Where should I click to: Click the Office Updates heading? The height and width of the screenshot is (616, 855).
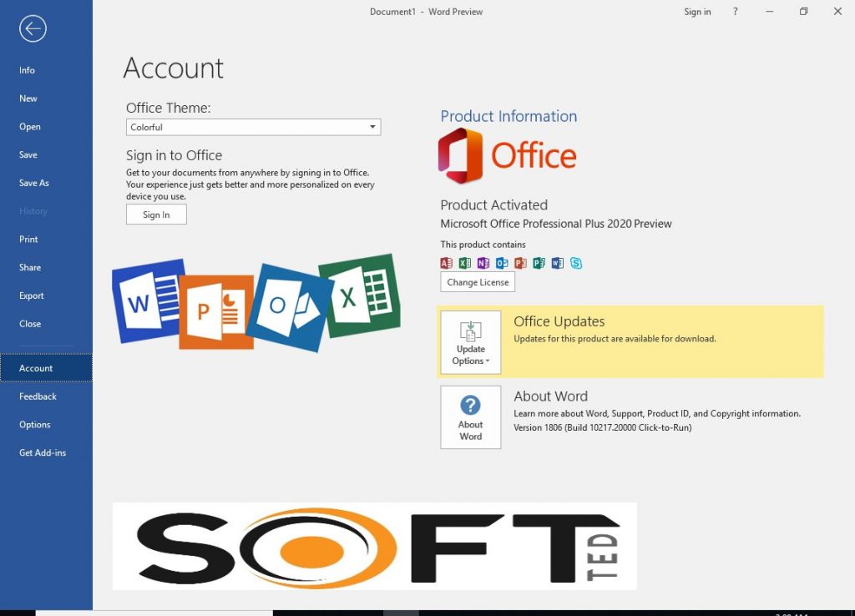tap(559, 321)
